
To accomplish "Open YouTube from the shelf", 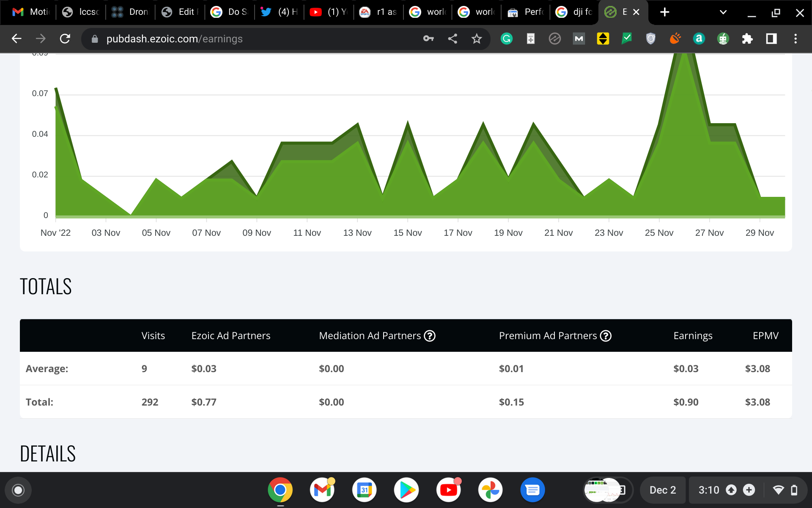I will (448, 490).
